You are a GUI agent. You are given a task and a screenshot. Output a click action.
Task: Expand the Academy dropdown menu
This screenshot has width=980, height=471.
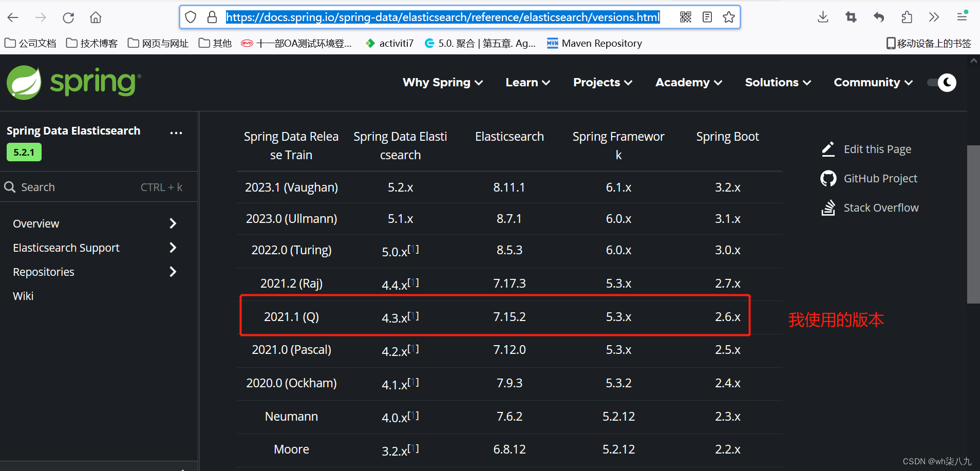click(x=689, y=82)
